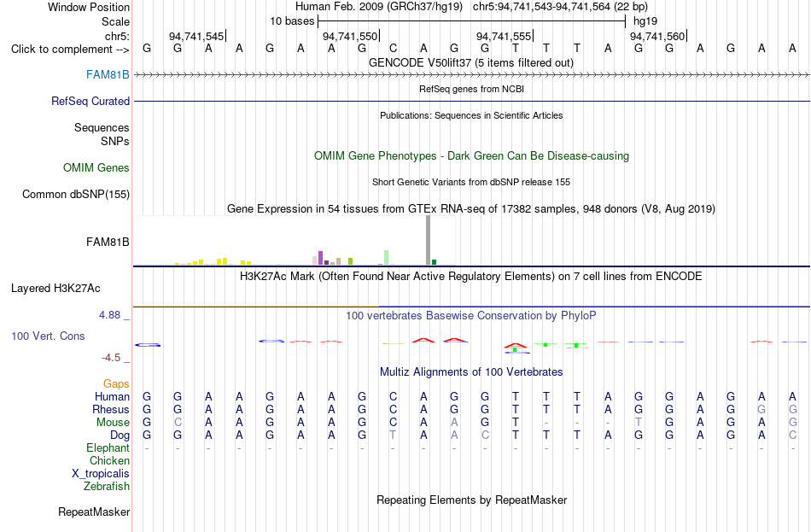Image resolution: width=811 pixels, height=532 pixels.
Task: Click the SNPs track label
Action: (x=115, y=141)
